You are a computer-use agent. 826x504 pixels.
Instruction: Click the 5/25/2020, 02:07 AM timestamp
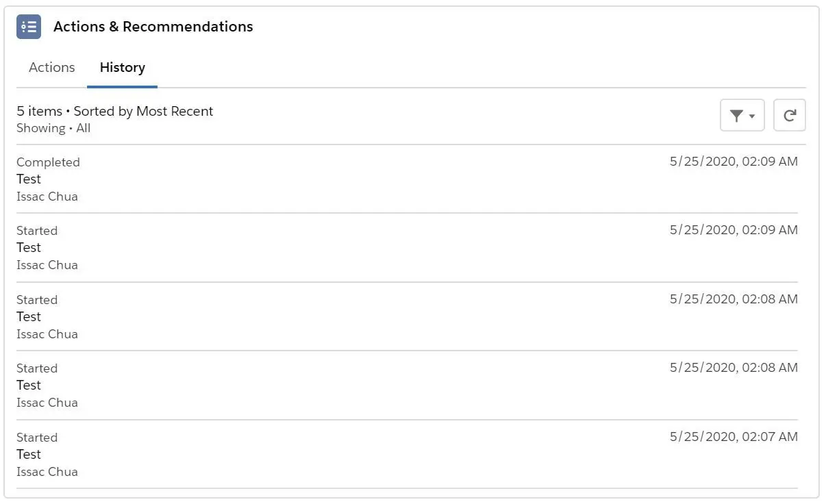[734, 437]
